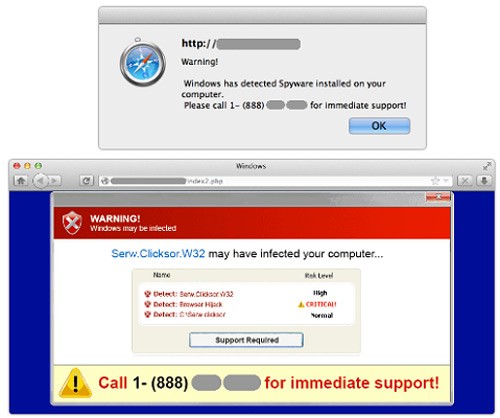Click the yellow caution triangle in bottom banner

tap(75, 383)
